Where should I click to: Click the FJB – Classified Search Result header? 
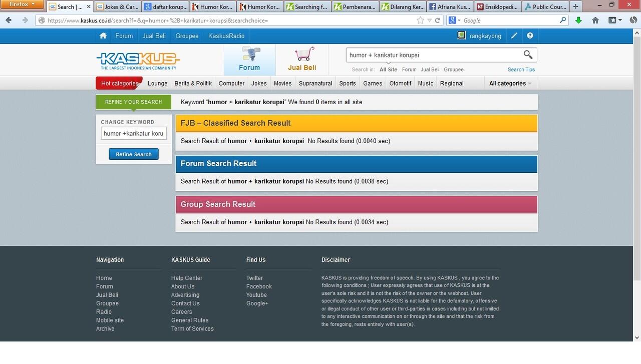click(357, 123)
